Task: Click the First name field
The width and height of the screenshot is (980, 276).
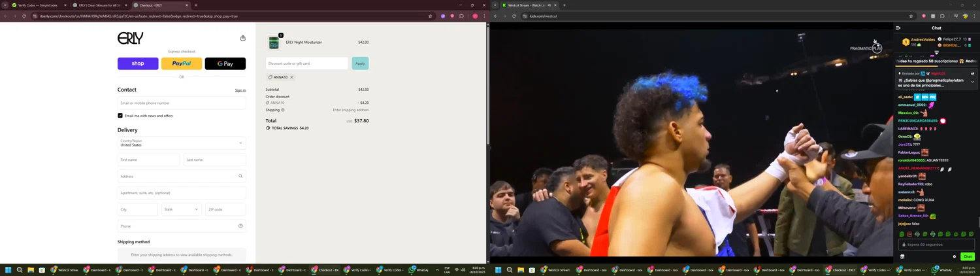Action: tap(148, 160)
